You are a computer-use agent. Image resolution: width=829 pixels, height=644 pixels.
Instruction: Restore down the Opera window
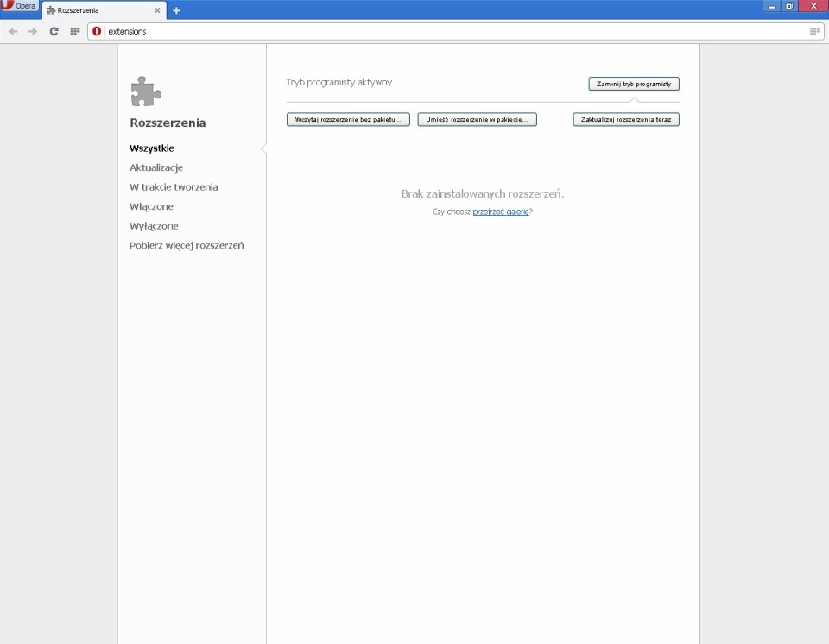pyautogui.click(x=789, y=6)
